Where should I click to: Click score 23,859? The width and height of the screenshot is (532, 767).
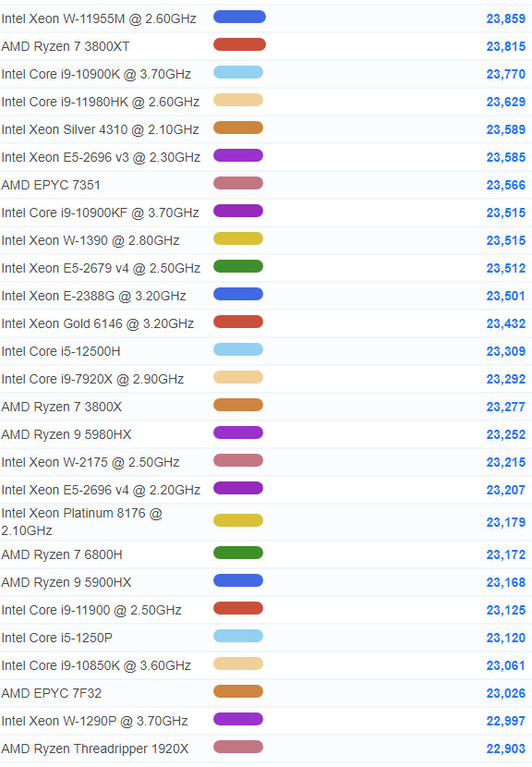(505, 18)
